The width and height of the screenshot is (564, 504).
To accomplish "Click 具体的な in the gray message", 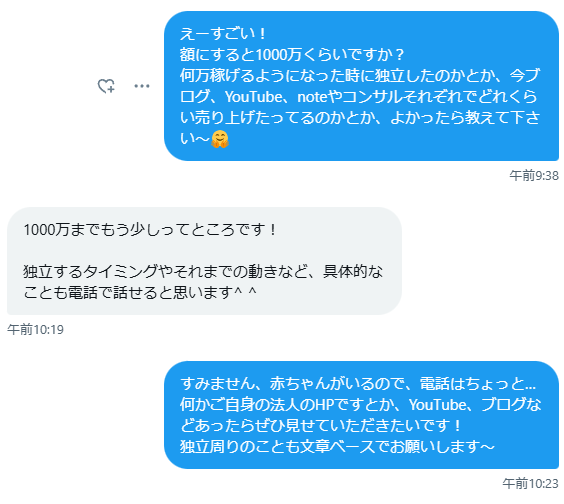I will [x=352, y=272].
